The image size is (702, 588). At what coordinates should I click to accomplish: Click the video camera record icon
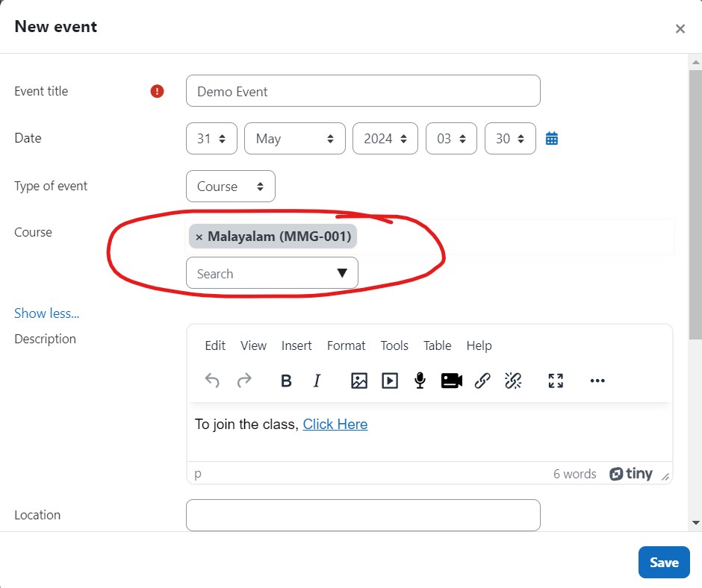pos(451,381)
